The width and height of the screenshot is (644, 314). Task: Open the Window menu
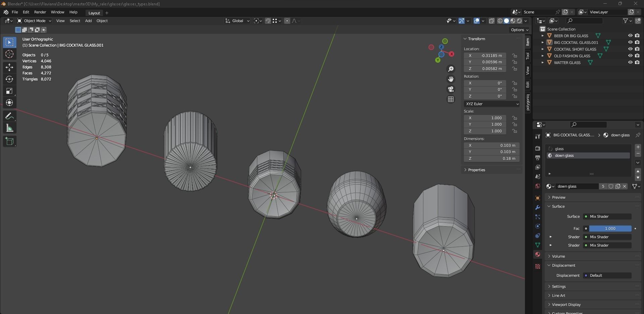pyautogui.click(x=57, y=12)
